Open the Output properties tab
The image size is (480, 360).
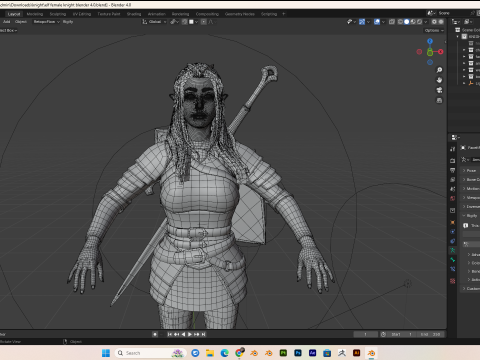[452, 170]
